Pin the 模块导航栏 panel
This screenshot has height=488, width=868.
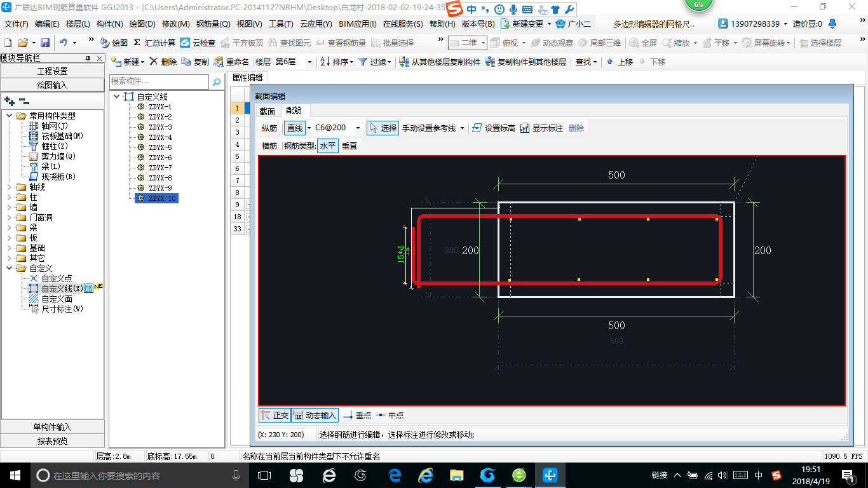(x=88, y=58)
